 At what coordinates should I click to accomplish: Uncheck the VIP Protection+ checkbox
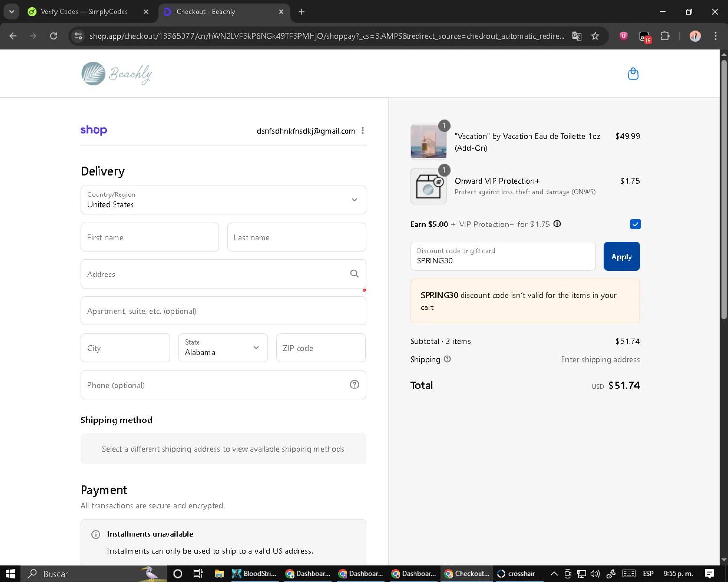pos(635,224)
